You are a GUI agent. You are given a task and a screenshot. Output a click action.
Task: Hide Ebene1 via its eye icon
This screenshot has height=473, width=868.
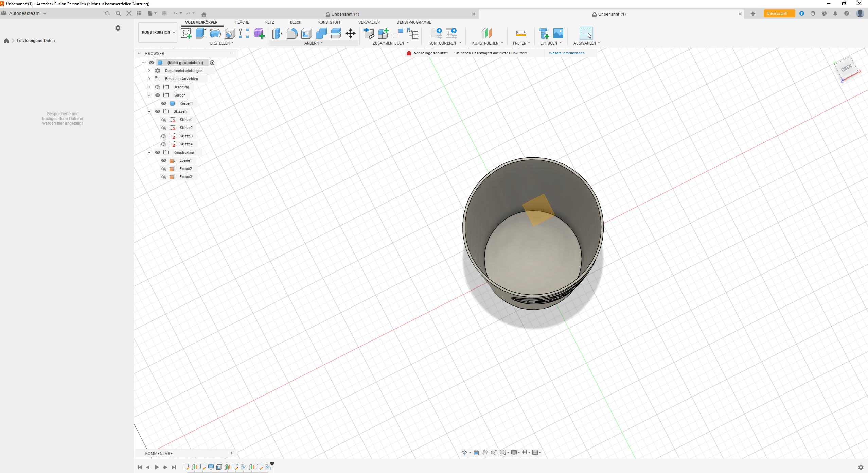click(164, 160)
